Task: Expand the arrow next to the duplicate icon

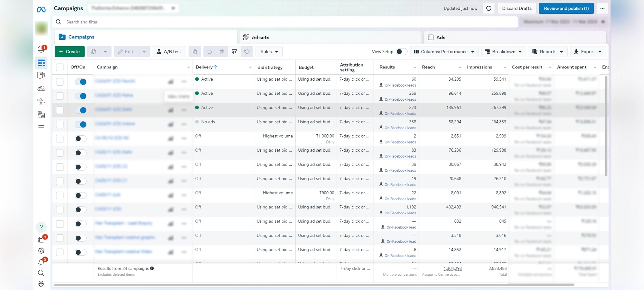Action: click(x=105, y=52)
